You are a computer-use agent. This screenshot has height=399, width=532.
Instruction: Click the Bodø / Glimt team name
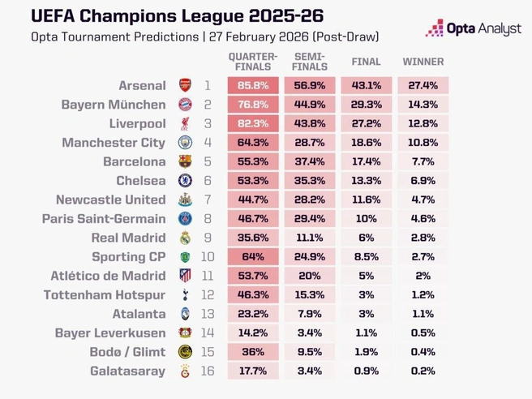(127, 352)
